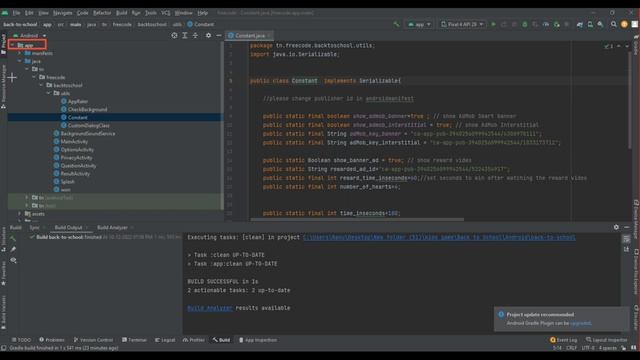Screen dimensions: 640x360
Task: Open the Profiler tool window
Action: (x=194, y=340)
